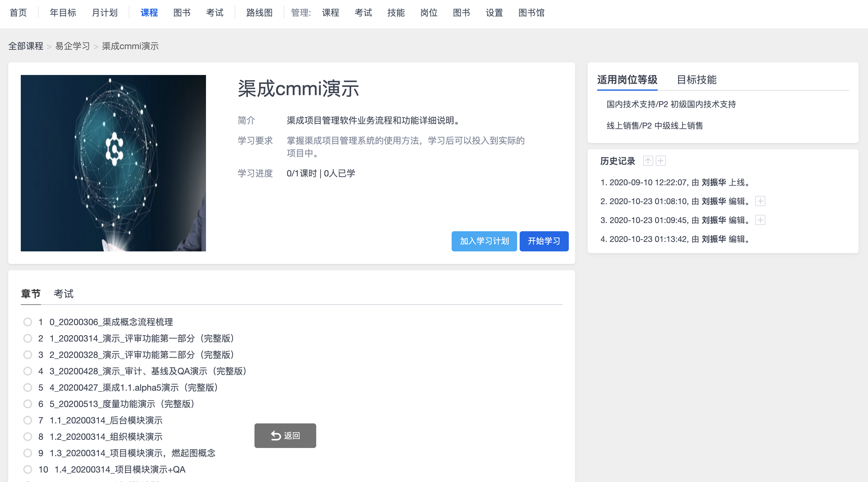Switch to the 考试 tab below the course

(64, 294)
